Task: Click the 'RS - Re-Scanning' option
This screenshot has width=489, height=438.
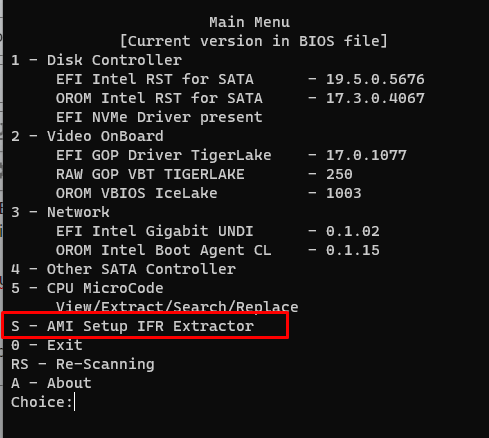Action: click(x=83, y=364)
